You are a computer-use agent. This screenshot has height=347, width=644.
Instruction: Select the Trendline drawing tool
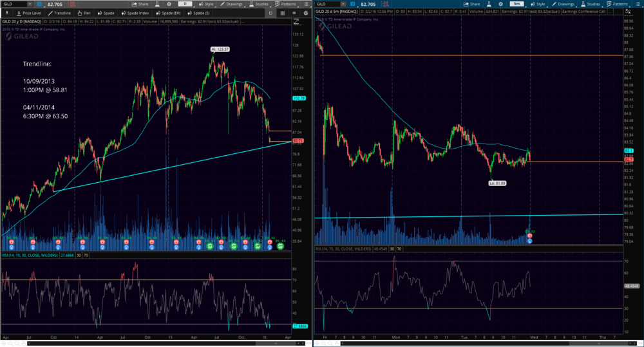pyautogui.click(x=59, y=13)
